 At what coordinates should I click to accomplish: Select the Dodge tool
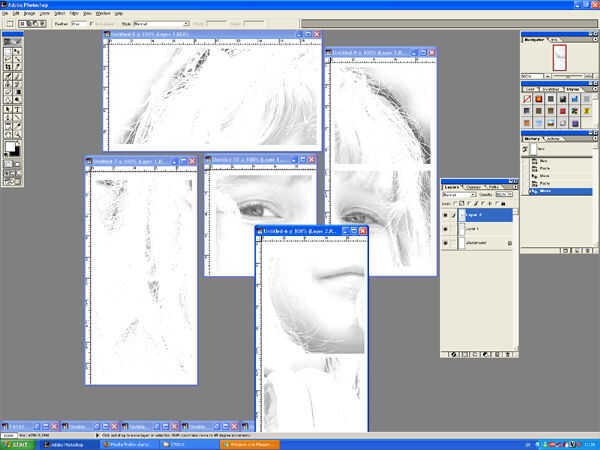[17, 100]
